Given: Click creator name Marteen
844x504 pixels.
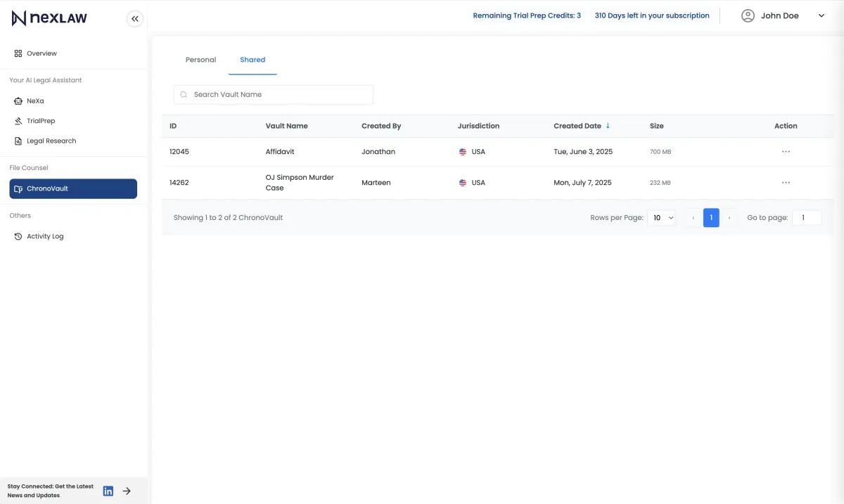Looking at the screenshot, I should click(376, 183).
